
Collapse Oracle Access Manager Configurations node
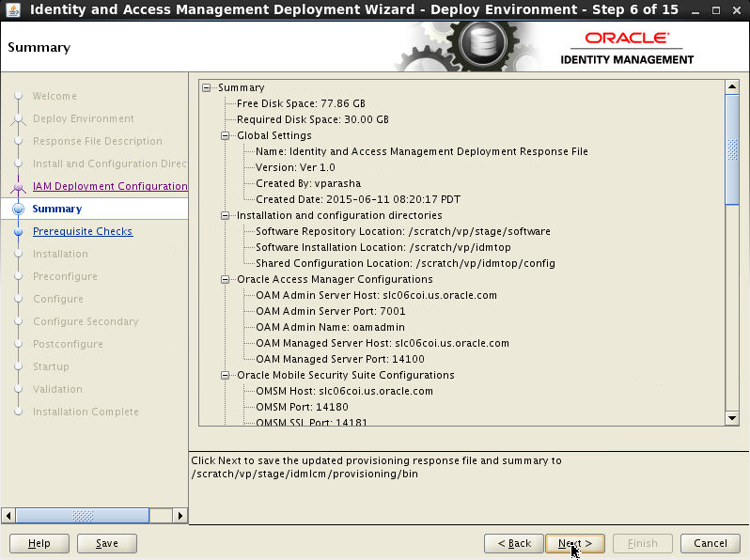point(225,279)
